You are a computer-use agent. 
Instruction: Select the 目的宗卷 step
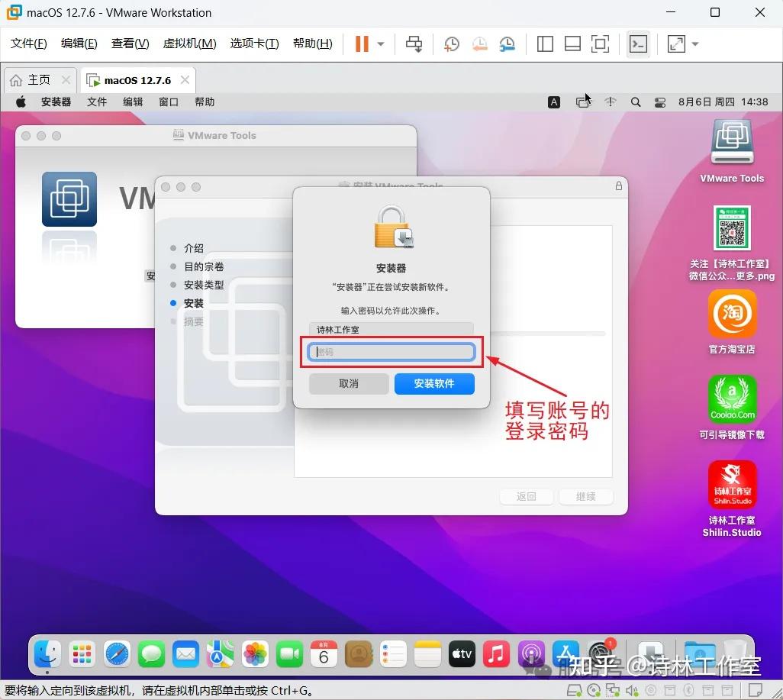point(204,267)
